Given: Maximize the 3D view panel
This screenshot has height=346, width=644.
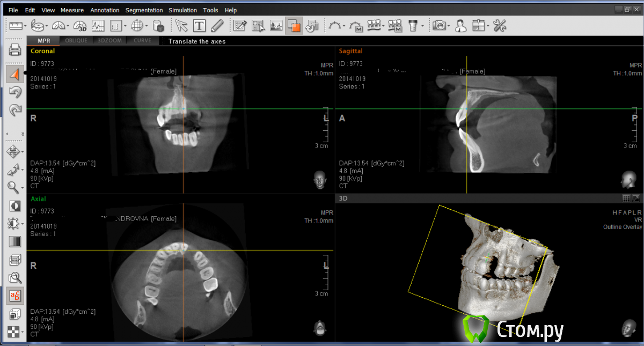Looking at the screenshot, I should tap(636, 198).
